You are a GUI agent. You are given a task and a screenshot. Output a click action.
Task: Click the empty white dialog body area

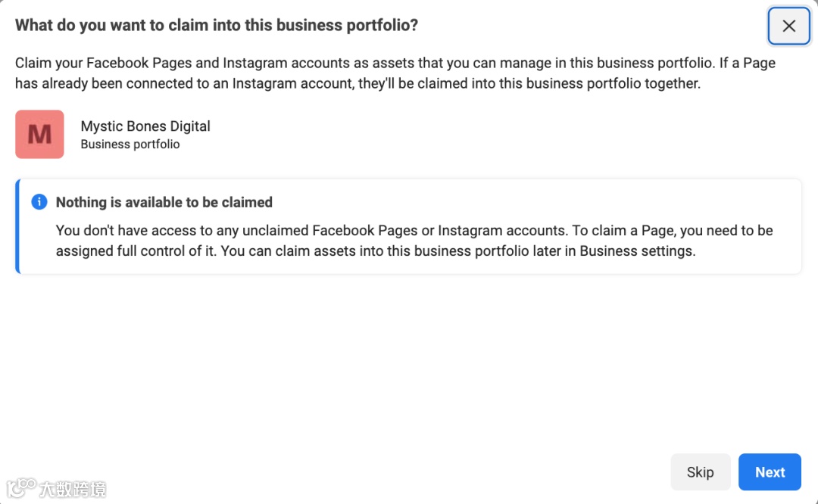pos(409,356)
